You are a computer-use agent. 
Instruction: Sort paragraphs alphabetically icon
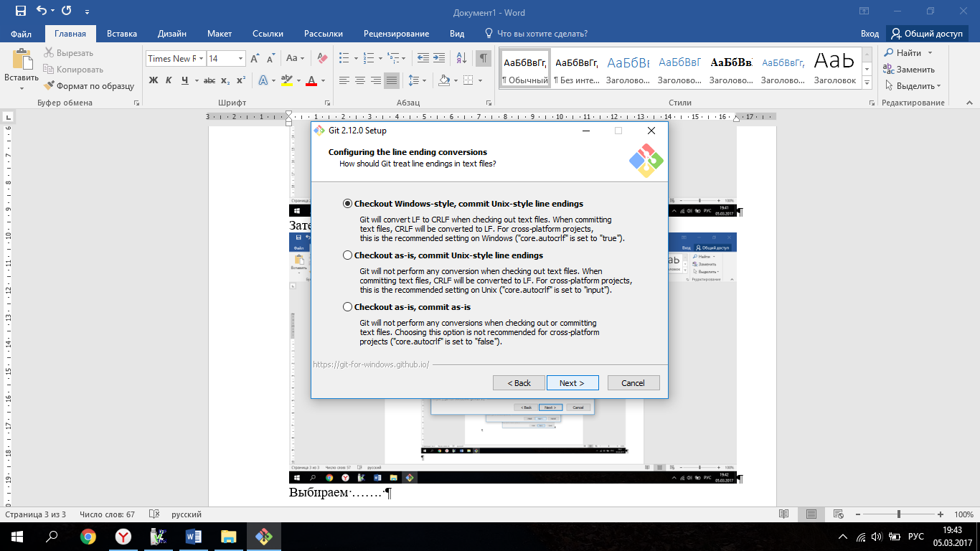(461, 59)
